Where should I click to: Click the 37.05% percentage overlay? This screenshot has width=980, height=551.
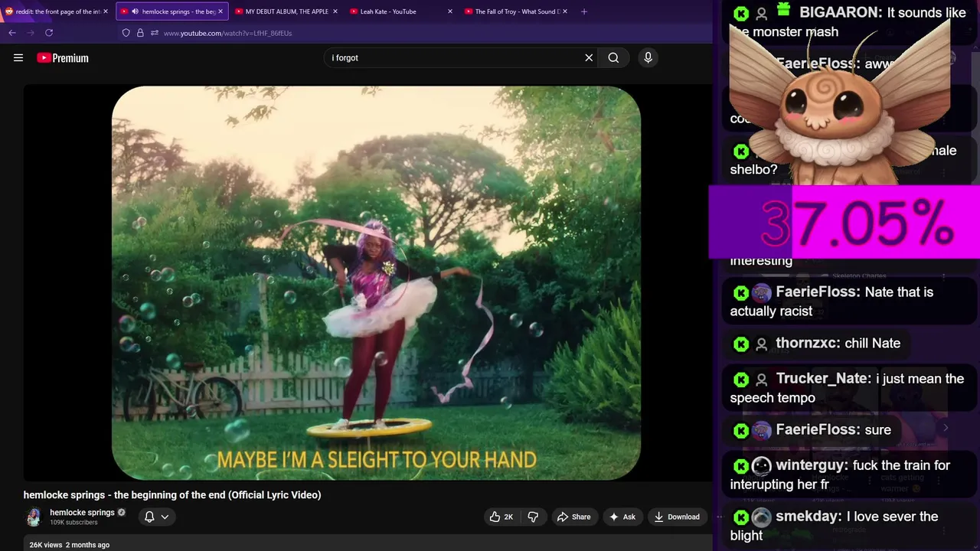[x=844, y=223]
